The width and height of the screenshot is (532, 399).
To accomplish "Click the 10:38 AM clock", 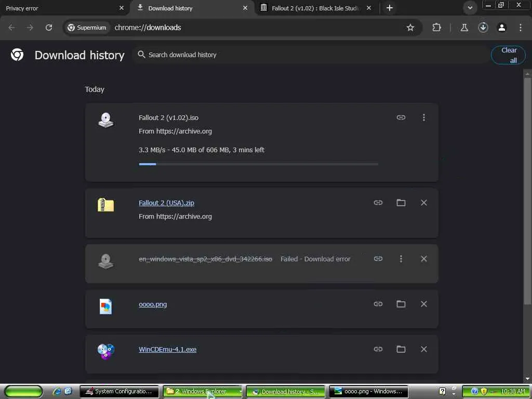I will click(x=513, y=391).
